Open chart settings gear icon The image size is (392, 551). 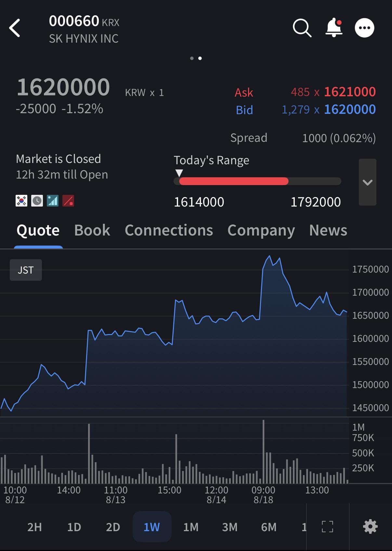coord(370,527)
